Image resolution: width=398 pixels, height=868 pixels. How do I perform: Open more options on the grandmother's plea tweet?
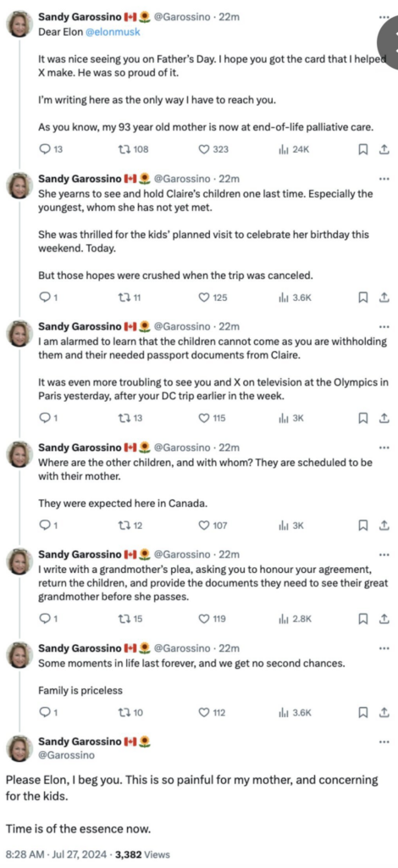384,554
